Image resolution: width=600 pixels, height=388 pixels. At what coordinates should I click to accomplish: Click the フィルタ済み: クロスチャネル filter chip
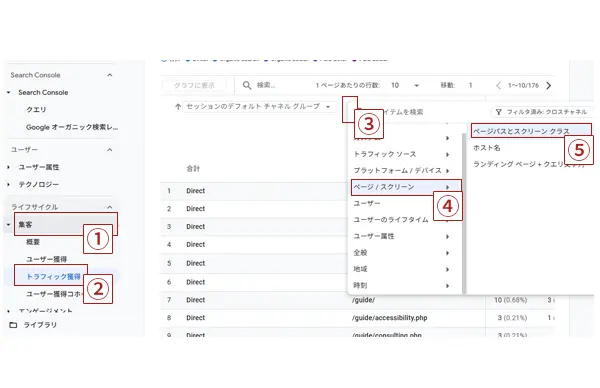point(542,112)
